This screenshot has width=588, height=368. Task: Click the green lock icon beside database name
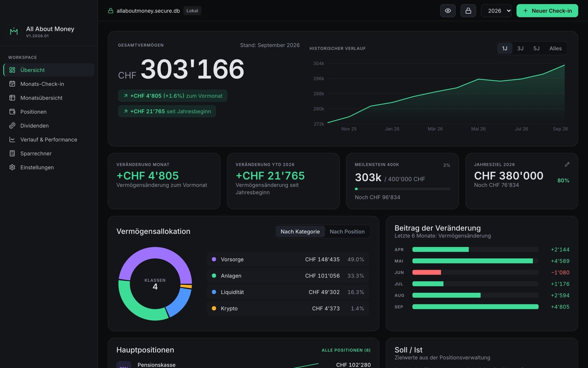[x=110, y=11]
